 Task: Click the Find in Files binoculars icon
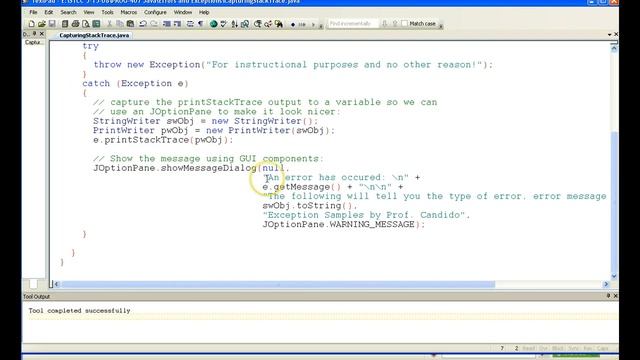tap(279, 24)
